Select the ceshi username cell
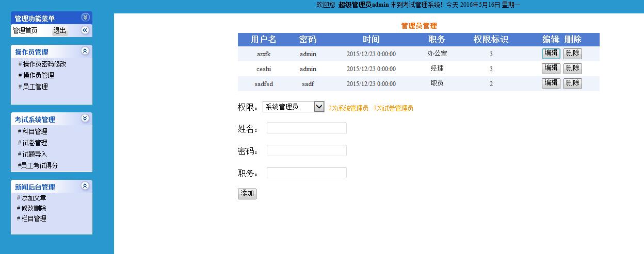The width and height of the screenshot is (644, 254). [x=264, y=69]
